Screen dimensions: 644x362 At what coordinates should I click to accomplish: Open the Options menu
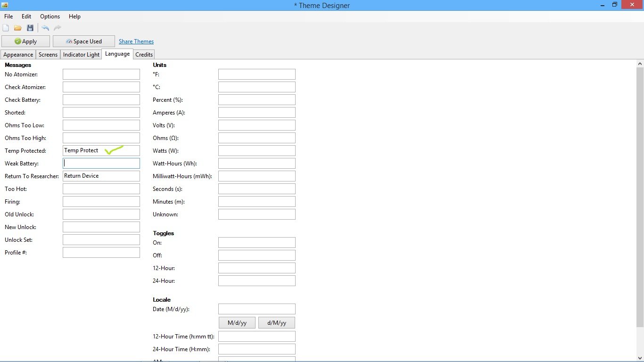50,16
